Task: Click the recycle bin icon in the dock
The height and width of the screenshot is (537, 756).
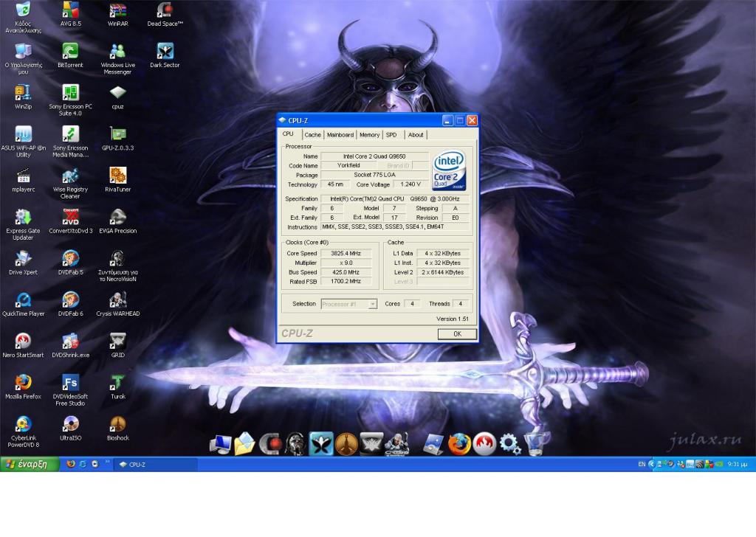Action: pyautogui.click(x=535, y=443)
